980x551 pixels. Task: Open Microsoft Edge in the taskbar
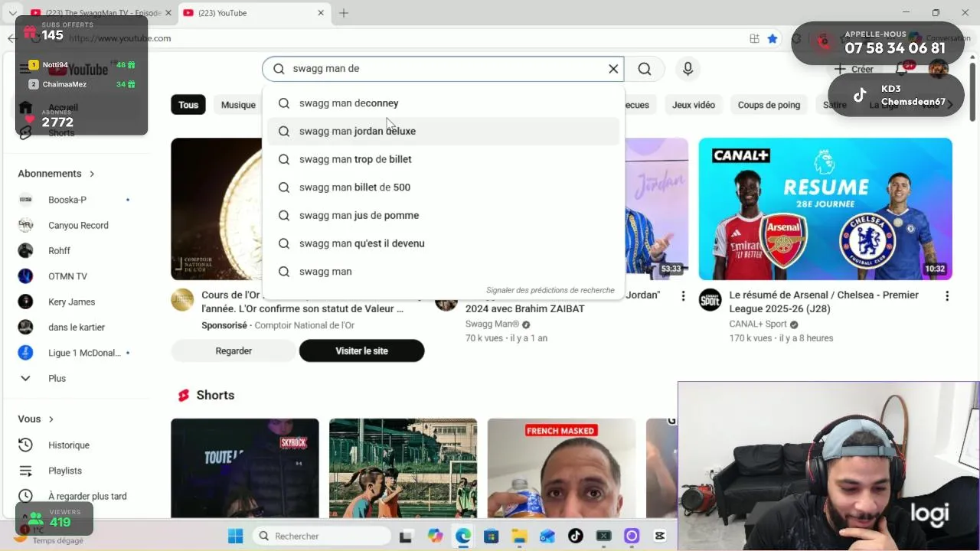coord(463,536)
